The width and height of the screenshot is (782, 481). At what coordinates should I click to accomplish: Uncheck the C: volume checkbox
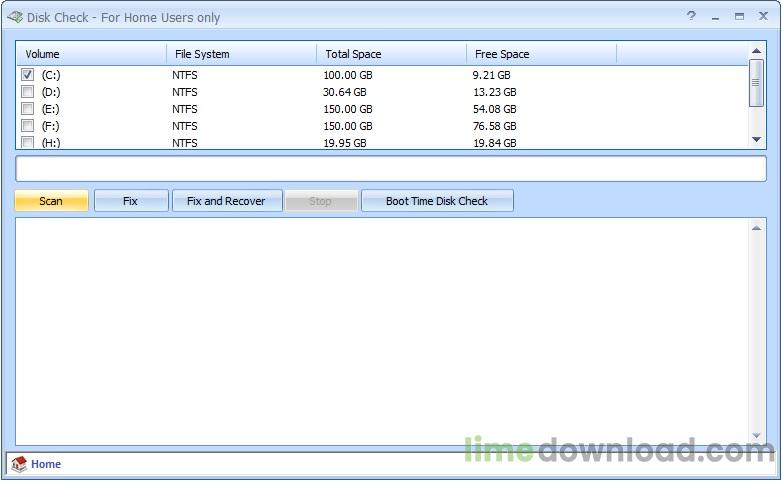coord(28,75)
